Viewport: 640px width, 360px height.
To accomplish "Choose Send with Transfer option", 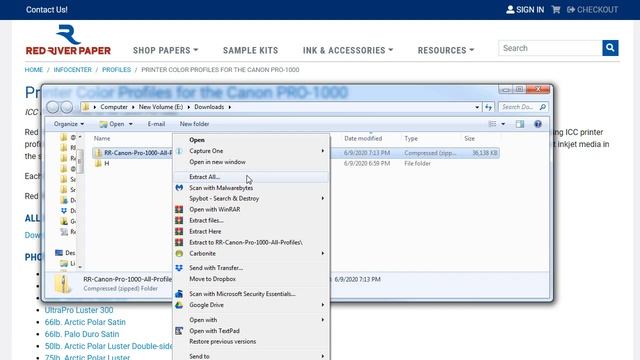I will pos(251,268).
